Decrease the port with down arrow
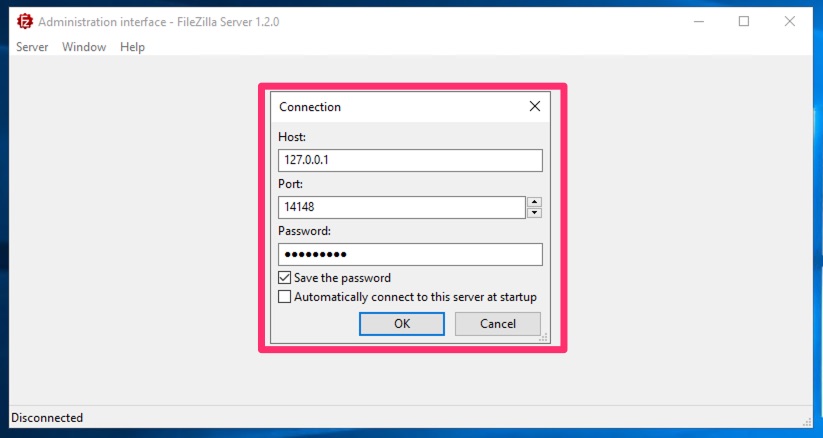 [535, 212]
